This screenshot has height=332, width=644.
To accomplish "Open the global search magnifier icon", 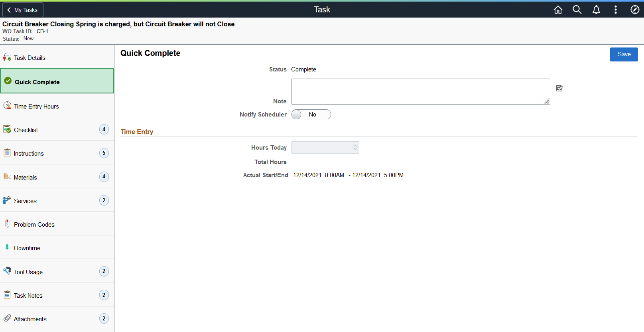I will coord(577,10).
